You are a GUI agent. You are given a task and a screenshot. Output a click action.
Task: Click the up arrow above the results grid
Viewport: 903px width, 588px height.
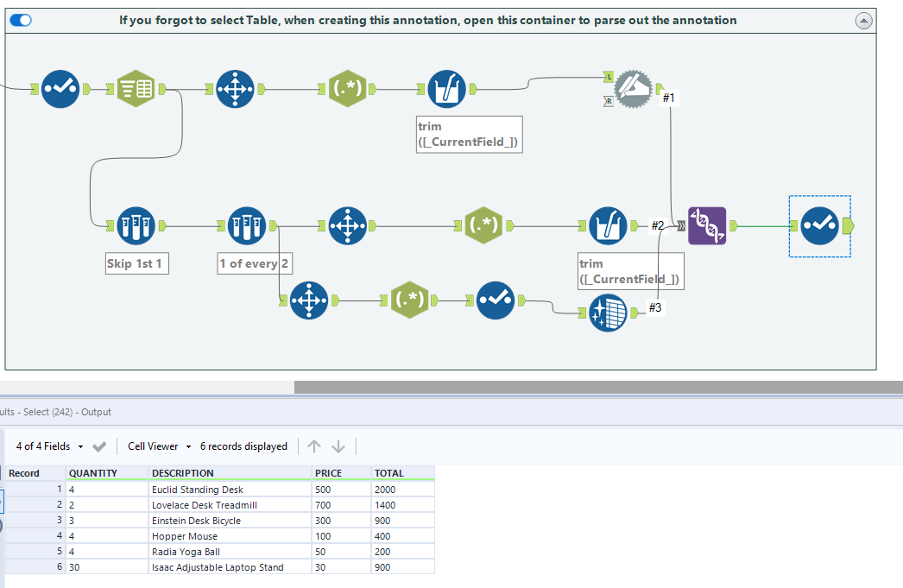coord(314,446)
